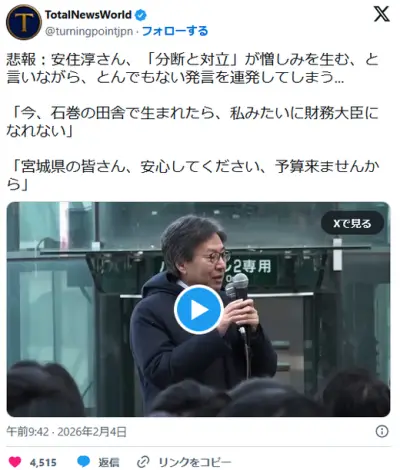Click the フォローする follow link
Screen dimensions: 400x470
175,31
